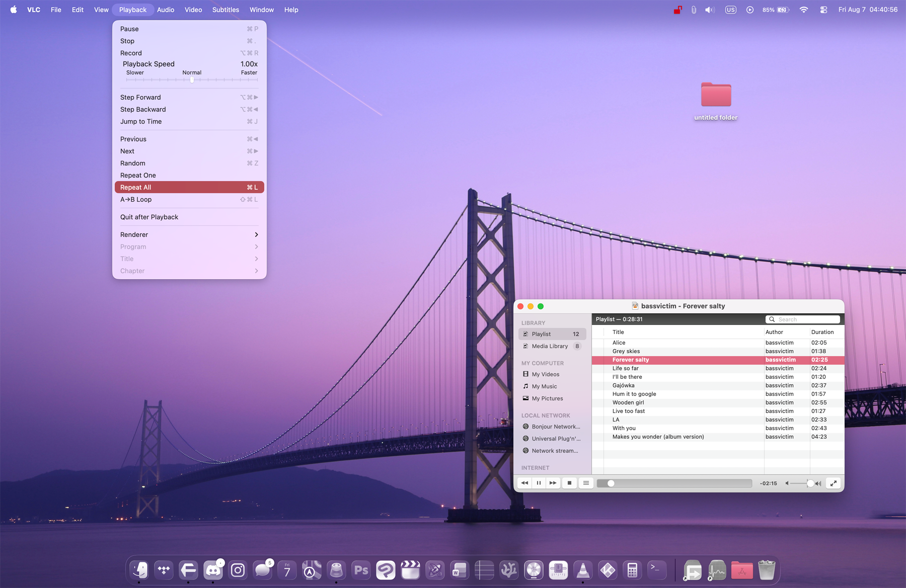Select Network streams in the sidebar

(552, 451)
